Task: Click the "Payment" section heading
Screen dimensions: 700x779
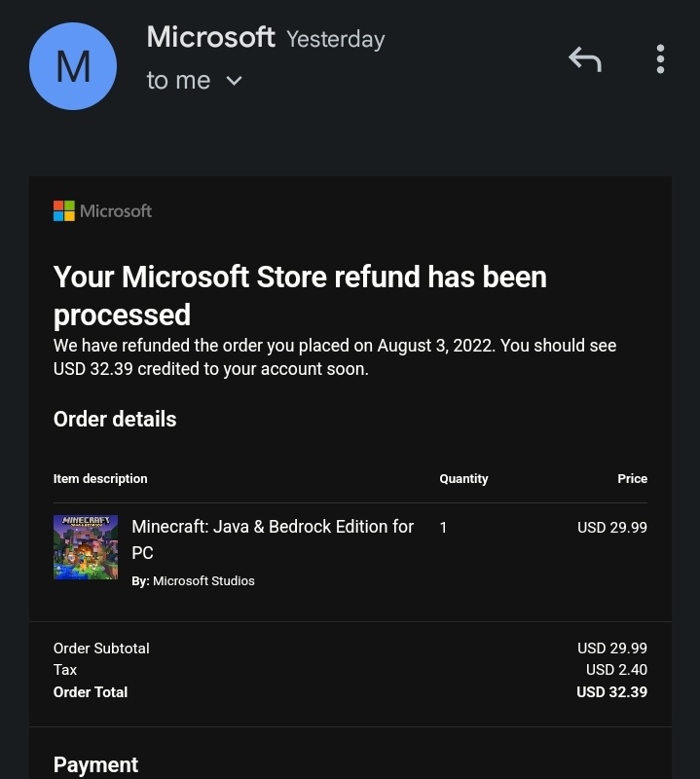Action: pyautogui.click(x=95, y=764)
